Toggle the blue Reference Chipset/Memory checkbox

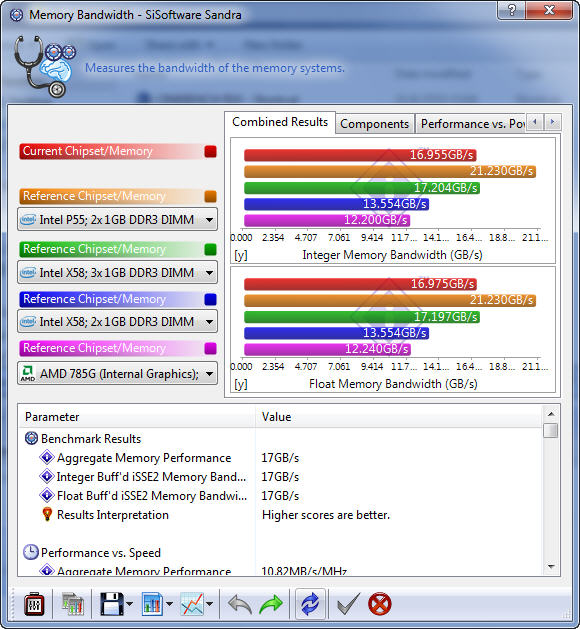[210, 300]
